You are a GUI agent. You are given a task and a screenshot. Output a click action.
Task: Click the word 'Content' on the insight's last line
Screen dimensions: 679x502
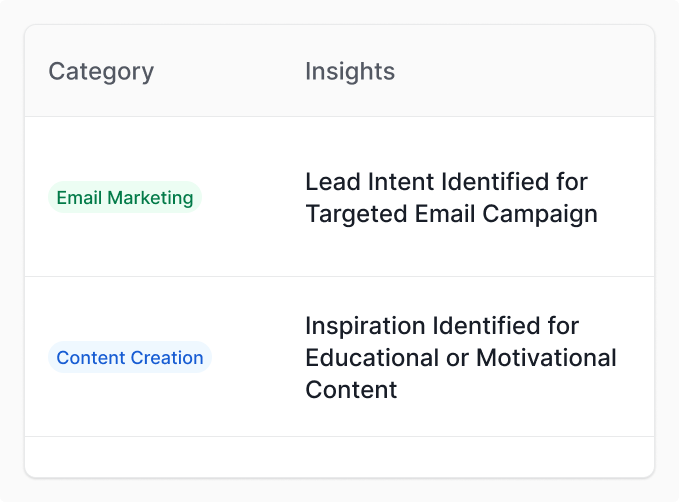[x=351, y=390]
